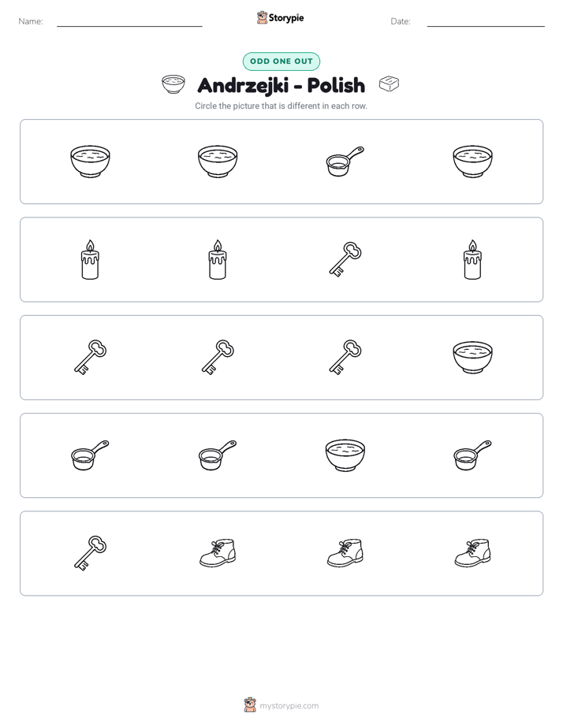This screenshot has width=563, height=728.
Task: Click the last candle in row two
Action: pos(472,259)
